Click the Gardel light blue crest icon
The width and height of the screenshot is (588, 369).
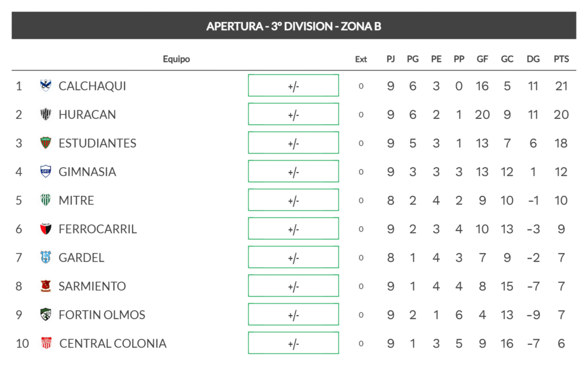coord(45,257)
